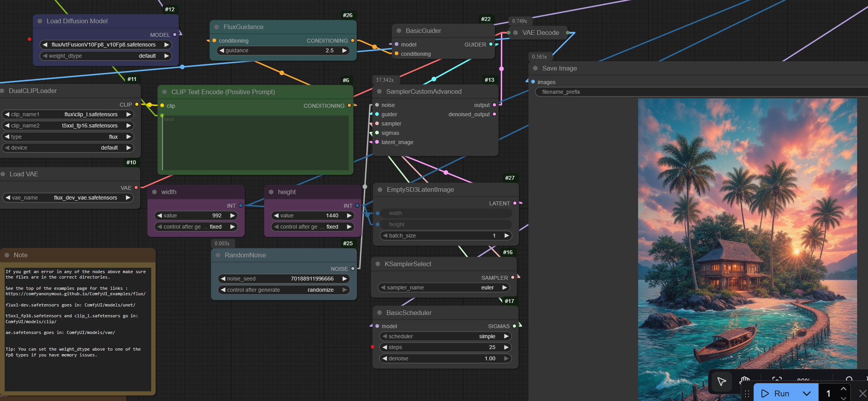This screenshot has height=401, width=868.
Task: Expand the Run button options chevron
Action: pos(807,394)
